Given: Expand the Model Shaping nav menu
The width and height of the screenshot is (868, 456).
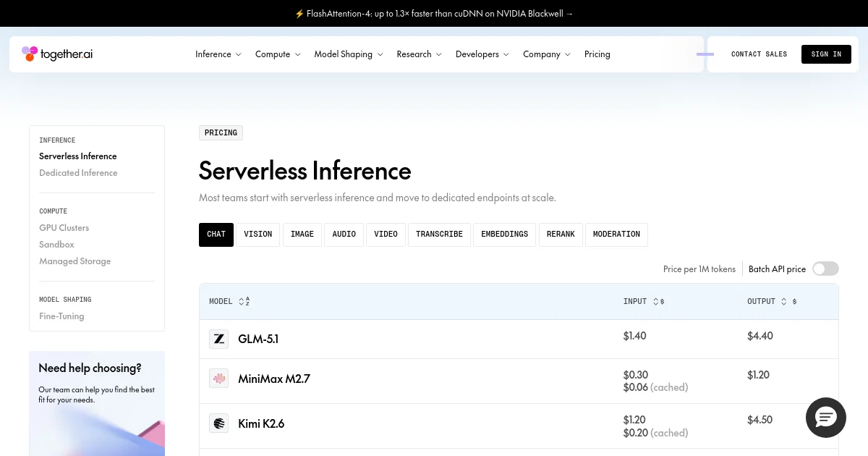Looking at the screenshot, I should click(349, 54).
